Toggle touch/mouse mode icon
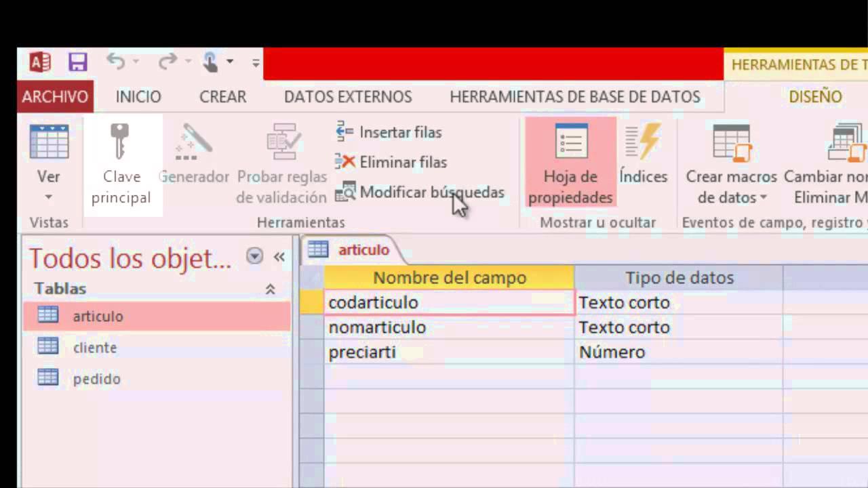Viewport: 868px width, 488px height. (x=211, y=62)
